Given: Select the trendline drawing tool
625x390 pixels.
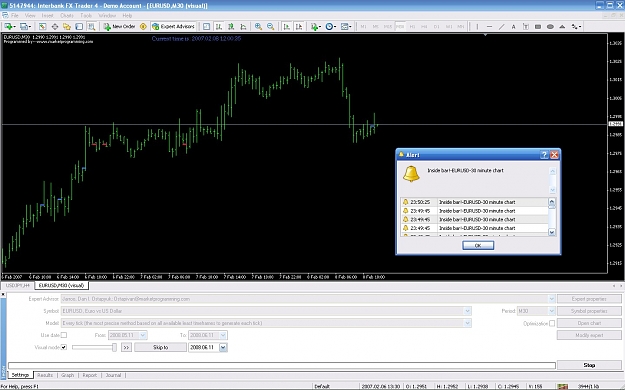Looking at the screenshot, I should pos(501,27).
